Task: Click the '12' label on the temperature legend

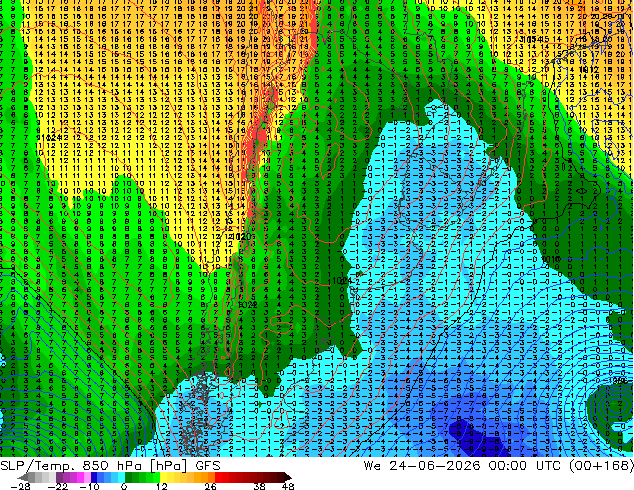Action: point(162,486)
